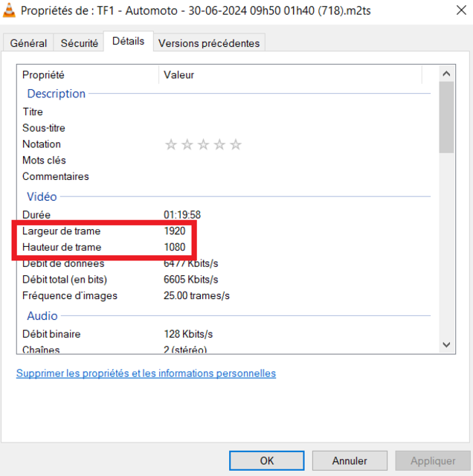
Task: Click the Annuler button
Action: (350, 460)
